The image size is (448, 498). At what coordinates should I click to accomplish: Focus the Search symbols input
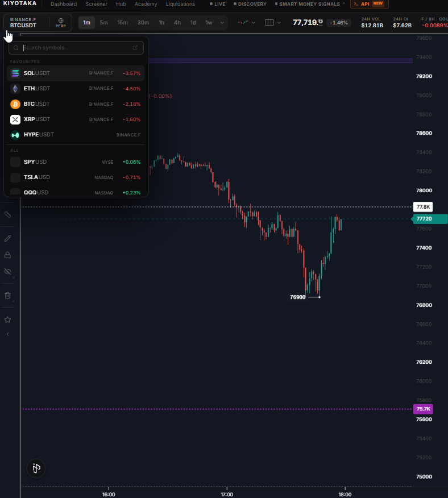pyautogui.click(x=76, y=48)
